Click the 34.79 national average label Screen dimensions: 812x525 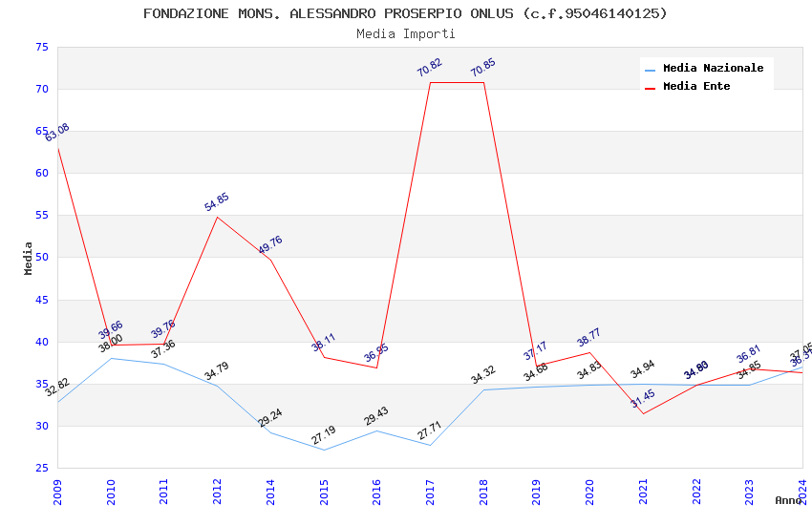(x=217, y=371)
